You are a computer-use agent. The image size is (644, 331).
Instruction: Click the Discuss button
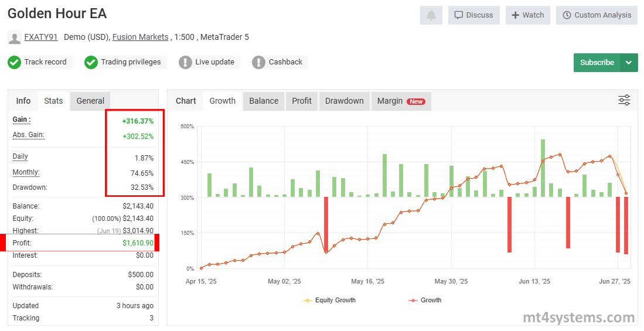tap(473, 15)
